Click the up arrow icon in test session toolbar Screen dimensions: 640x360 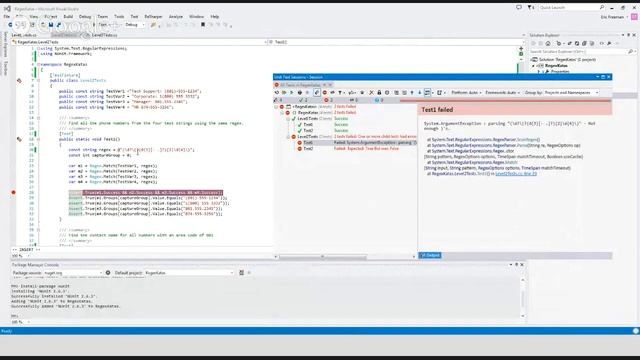pyautogui.click(x=412, y=93)
